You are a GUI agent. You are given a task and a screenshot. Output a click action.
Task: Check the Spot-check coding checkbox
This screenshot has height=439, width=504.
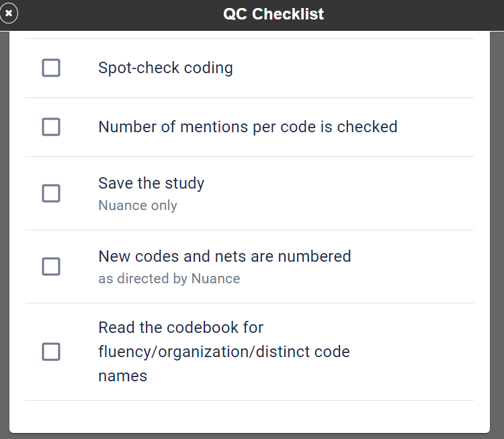coord(51,68)
